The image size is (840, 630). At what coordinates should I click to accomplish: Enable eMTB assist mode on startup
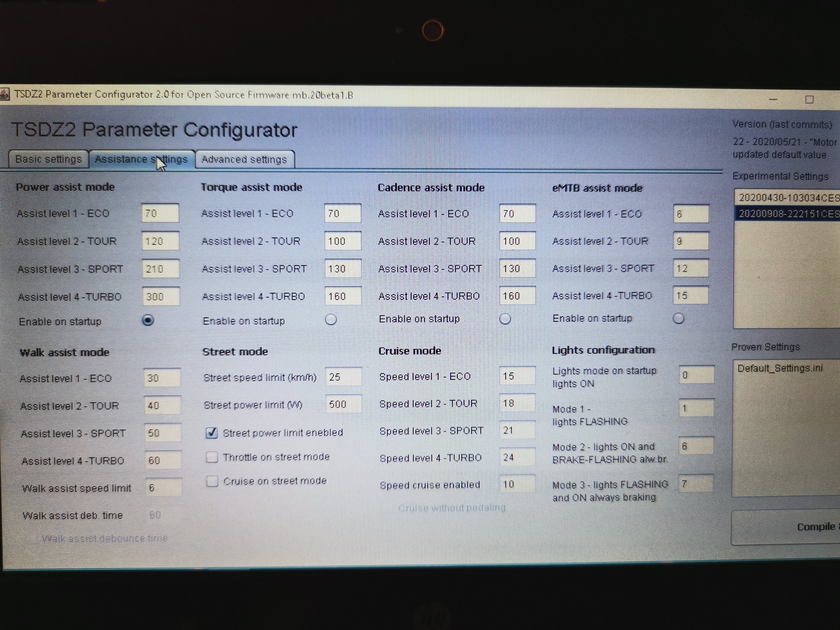678,318
